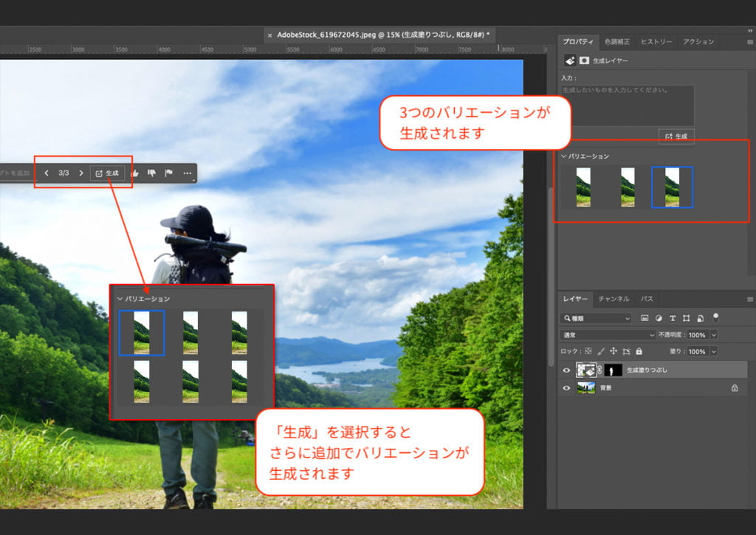Open the three-dots more options menu
This screenshot has width=756, height=535.
(188, 173)
